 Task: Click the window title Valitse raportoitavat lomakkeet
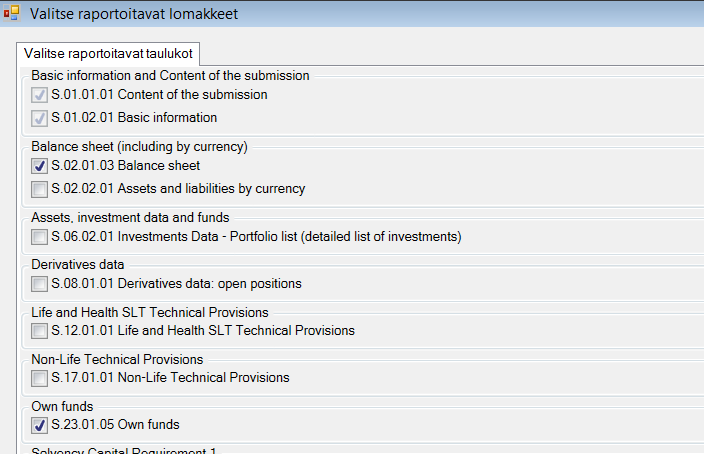[x=134, y=14]
